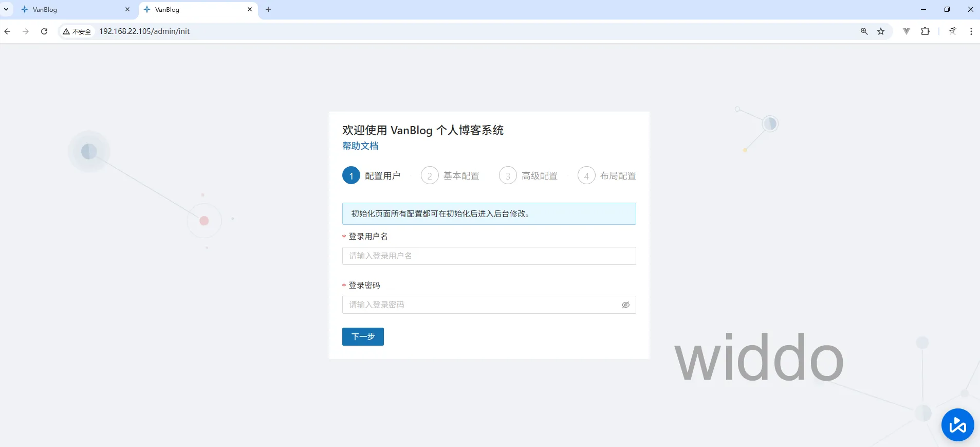Open the 帮助文档 help link
Image resolution: width=980 pixels, height=447 pixels.
pyautogui.click(x=360, y=146)
